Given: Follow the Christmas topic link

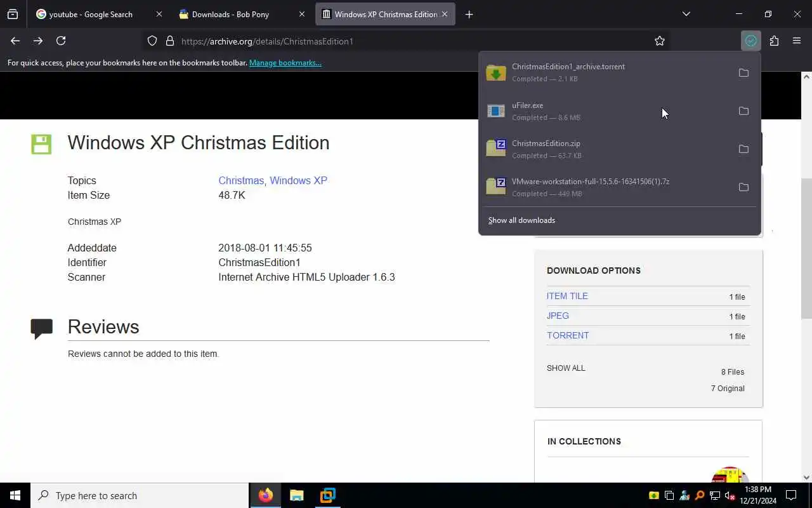Looking at the screenshot, I should click(x=241, y=180).
